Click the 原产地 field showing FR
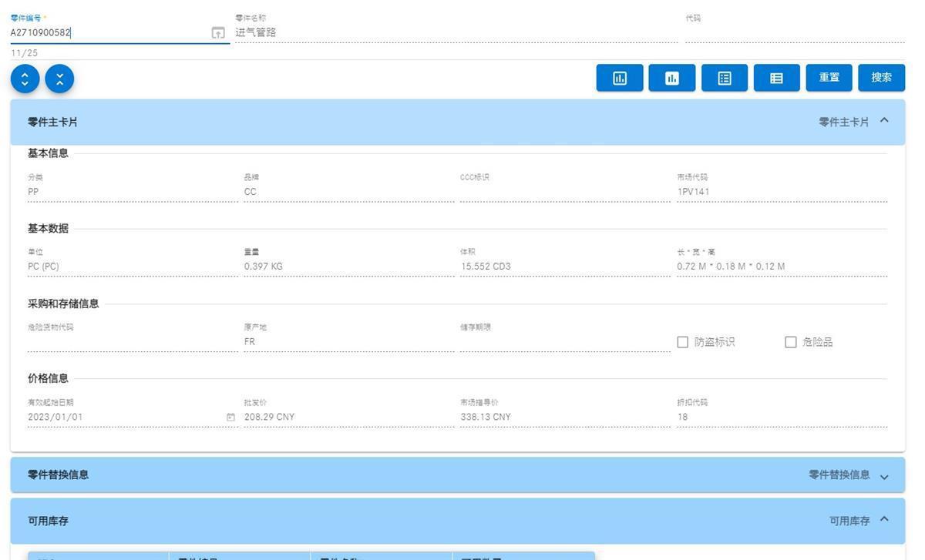The height and width of the screenshot is (560, 925). [x=349, y=342]
